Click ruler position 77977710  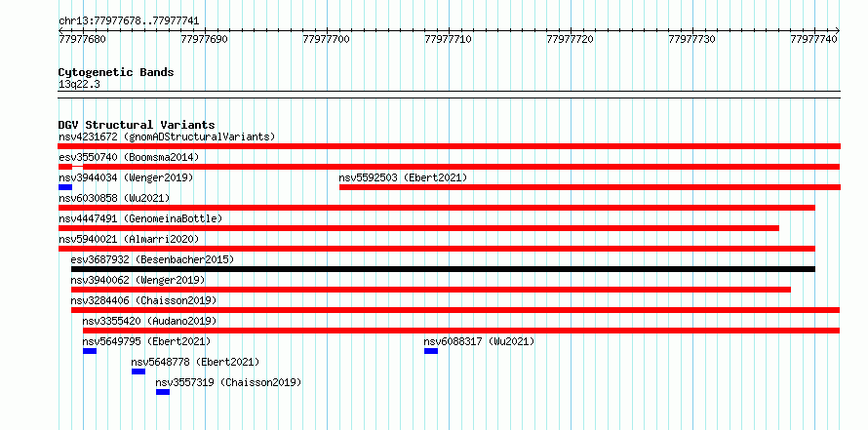click(x=449, y=39)
